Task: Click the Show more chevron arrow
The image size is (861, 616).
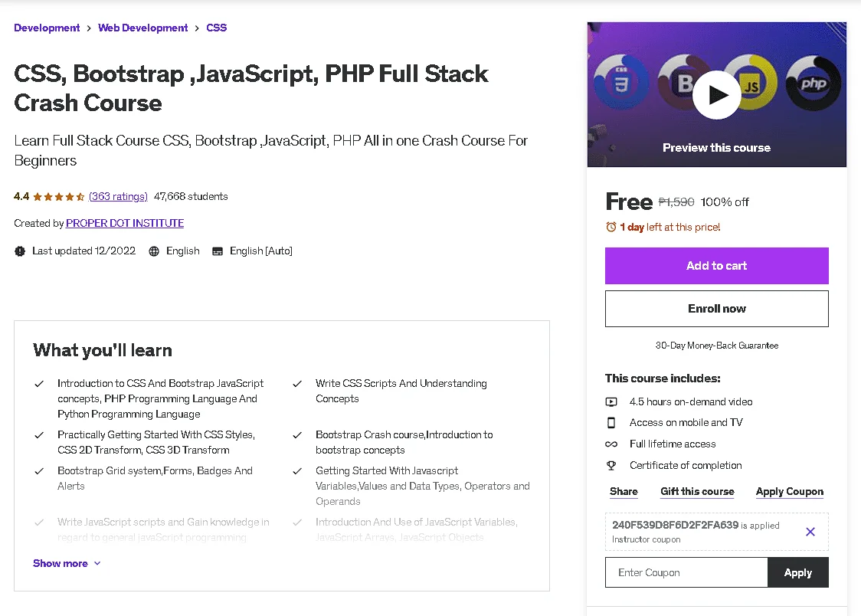Action: [x=97, y=563]
